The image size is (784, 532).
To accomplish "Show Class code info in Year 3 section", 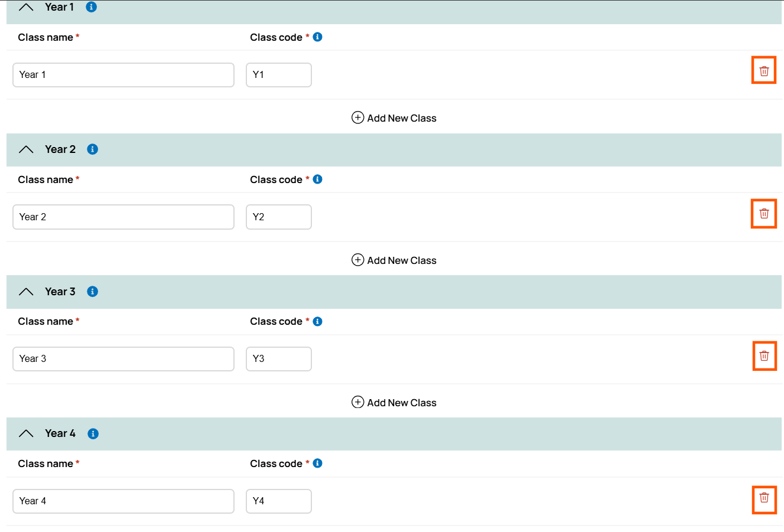I will coord(317,322).
